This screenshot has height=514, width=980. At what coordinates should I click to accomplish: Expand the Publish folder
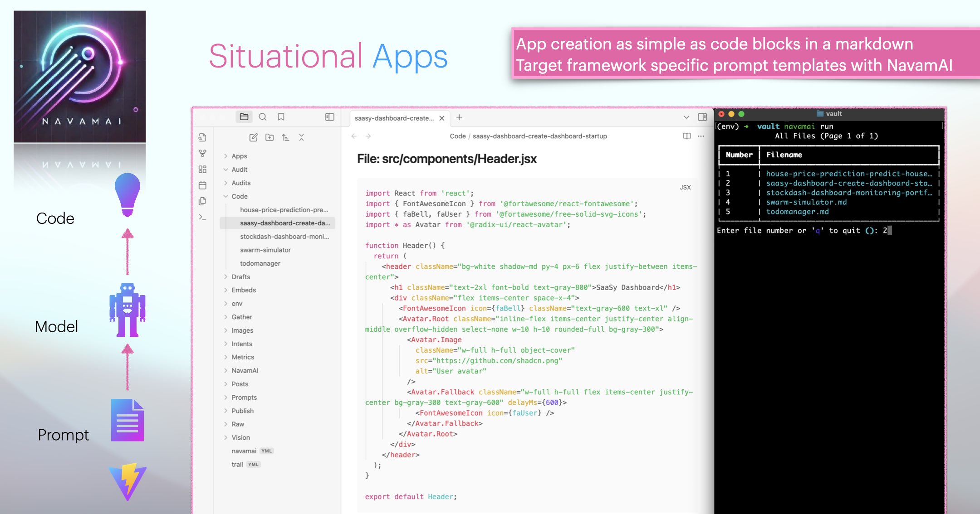click(x=242, y=411)
